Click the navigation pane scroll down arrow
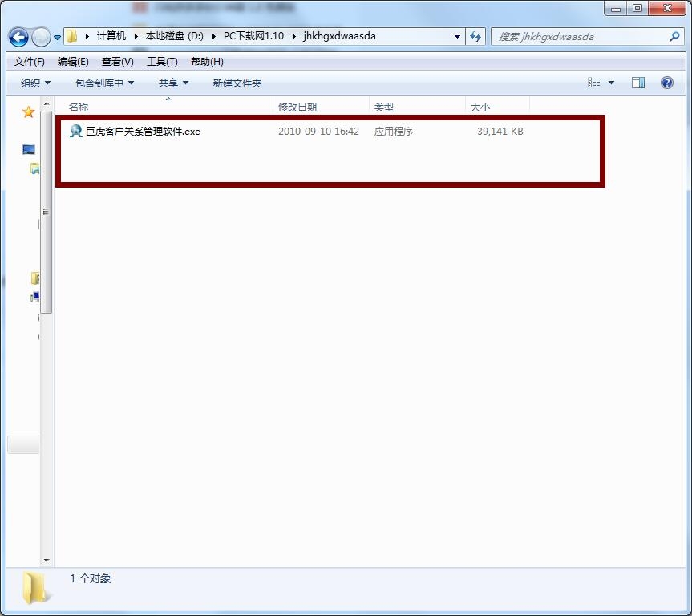The width and height of the screenshot is (692, 616). click(x=47, y=561)
